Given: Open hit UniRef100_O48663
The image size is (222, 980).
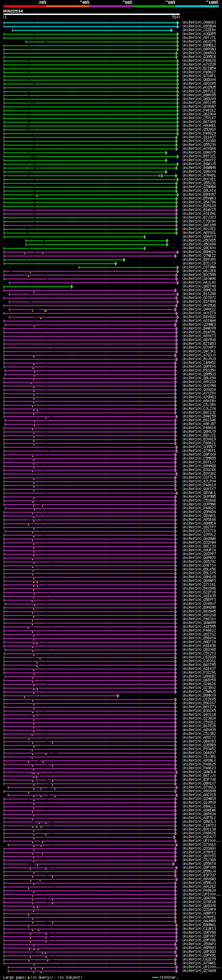Looking at the screenshot, I should tap(199, 23).
